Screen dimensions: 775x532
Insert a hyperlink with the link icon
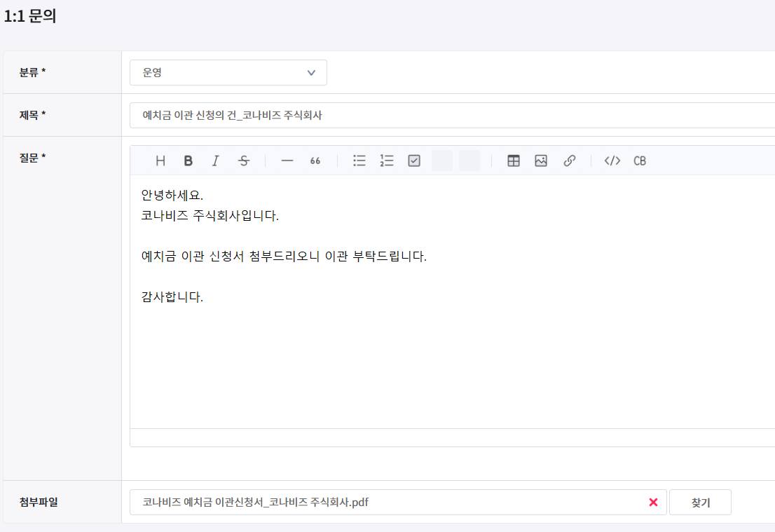(x=570, y=161)
